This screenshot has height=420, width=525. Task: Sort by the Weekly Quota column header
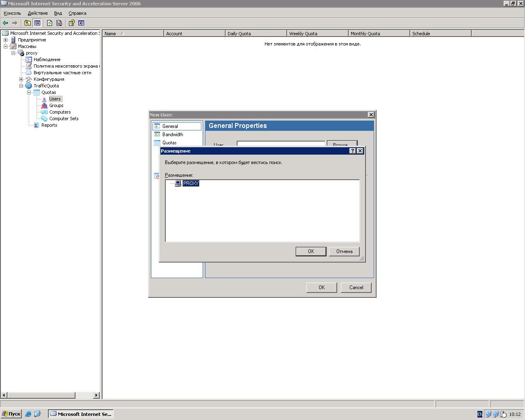point(318,34)
